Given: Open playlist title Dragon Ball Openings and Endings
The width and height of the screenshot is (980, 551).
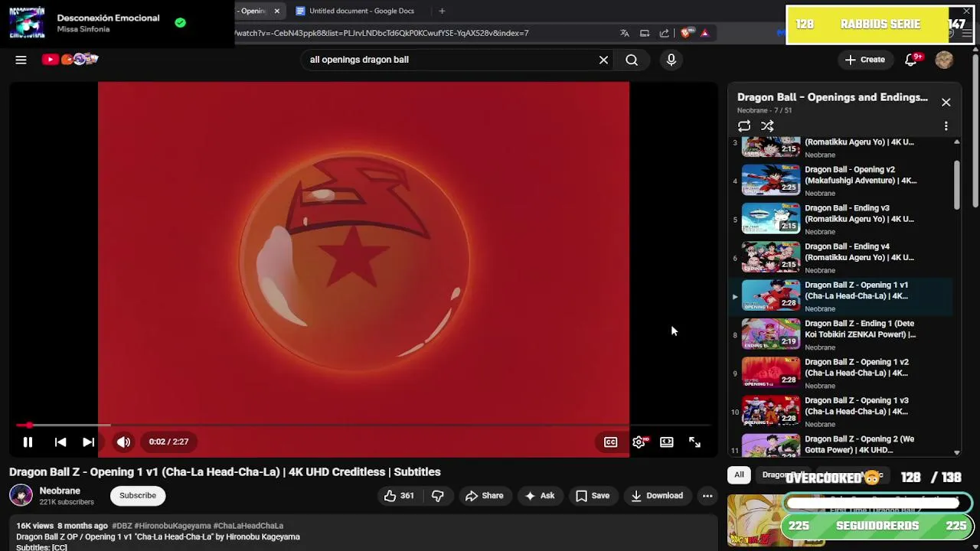Looking at the screenshot, I should (x=832, y=97).
